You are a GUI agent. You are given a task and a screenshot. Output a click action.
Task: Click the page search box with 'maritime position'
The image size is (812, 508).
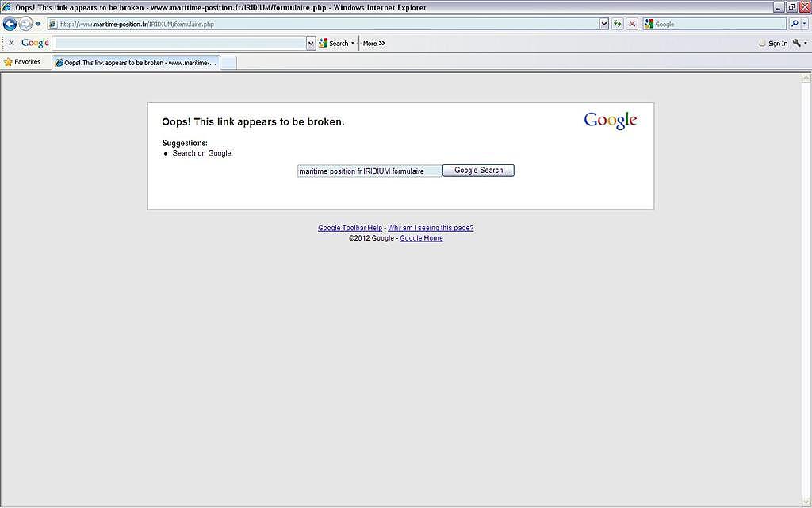(x=370, y=171)
